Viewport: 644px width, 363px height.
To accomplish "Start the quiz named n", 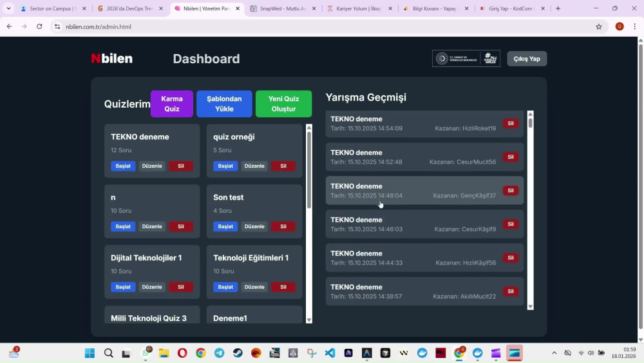I will tap(123, 226).
